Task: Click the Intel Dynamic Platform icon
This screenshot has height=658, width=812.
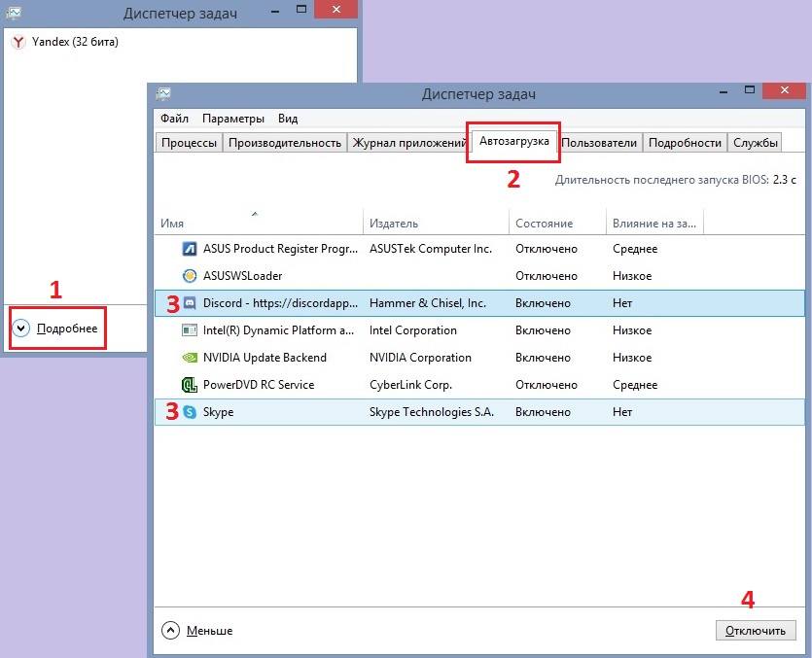Action: coord(190,330)
